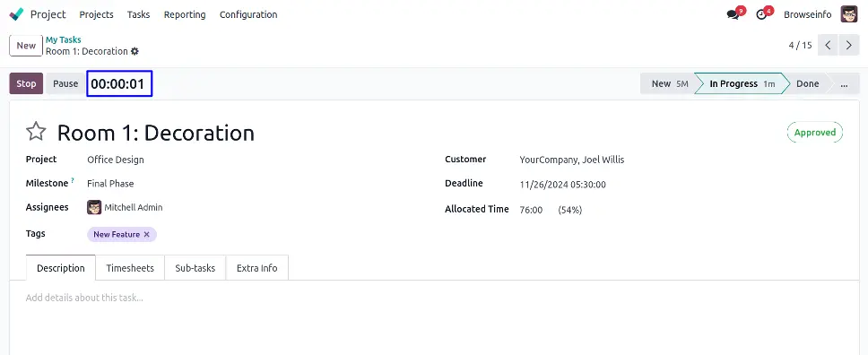Open the messages chat icon
868x355 pixels.
733,15
